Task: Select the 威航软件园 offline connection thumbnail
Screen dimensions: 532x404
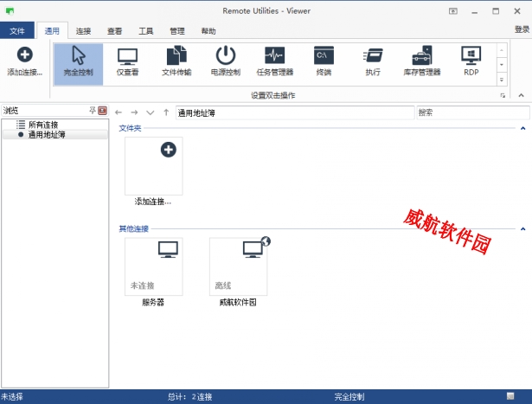Action: tap(239, 266)
